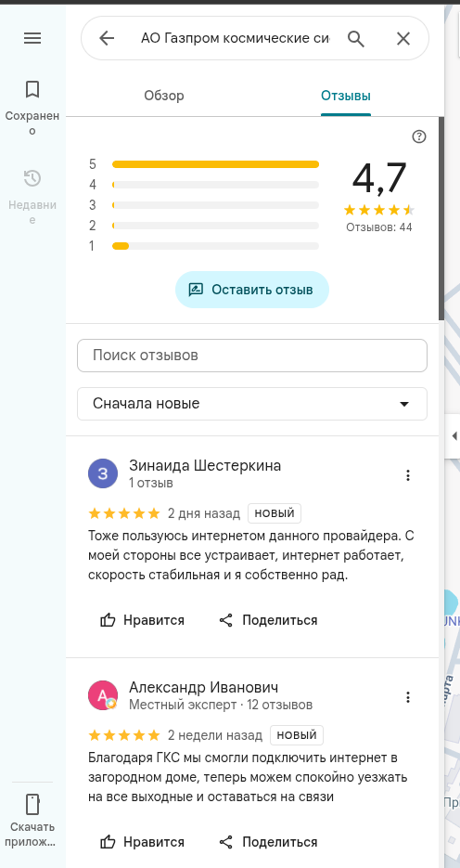Screen dimensions: 460x868
Task: Collapse the side panel arrow
Action: [454, 435]
